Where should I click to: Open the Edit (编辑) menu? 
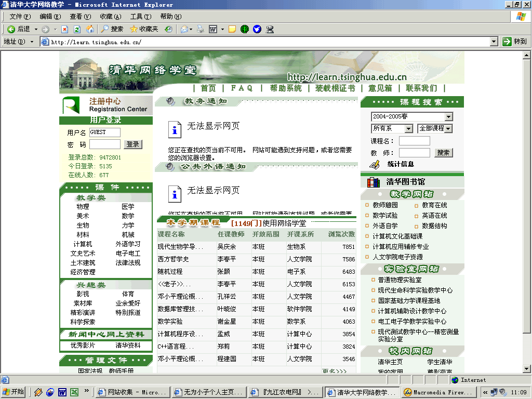tap(50, 16)
